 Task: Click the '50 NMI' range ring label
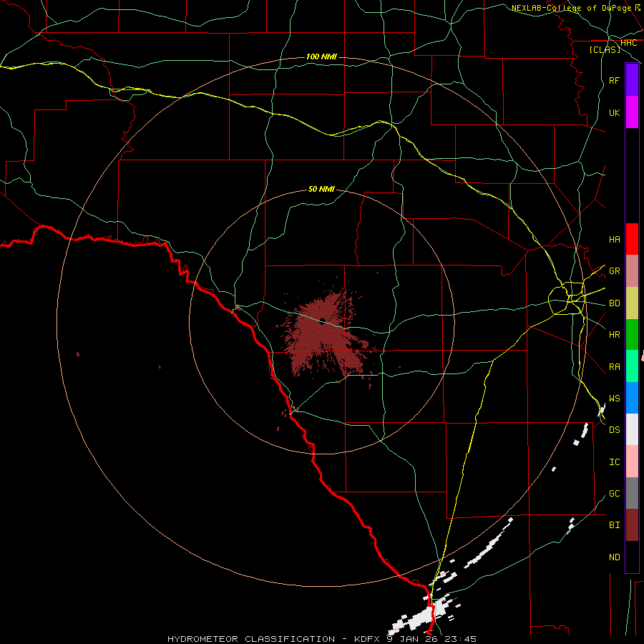[321, 189]
